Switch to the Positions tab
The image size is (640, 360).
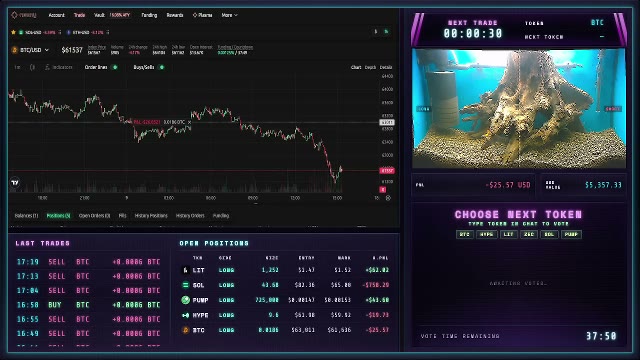(58, 216)
